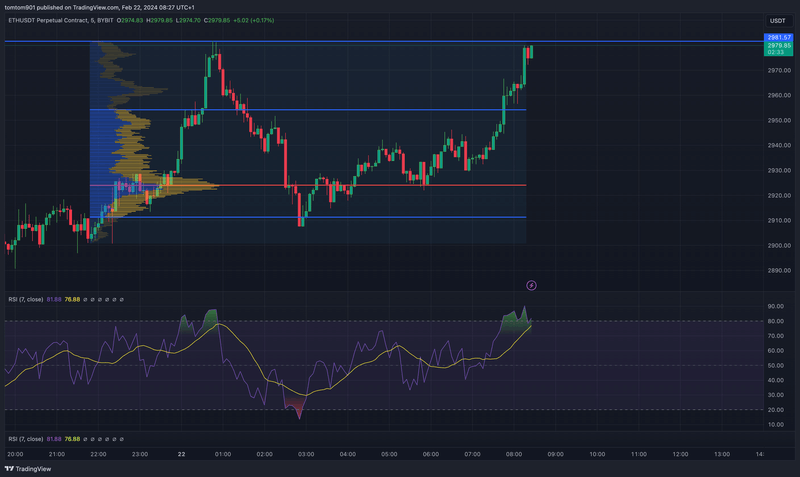Screen dimensions: 800x477
Task: Click the O2974.83 open value
Action: pyautogui.click(x=130, y=20)
